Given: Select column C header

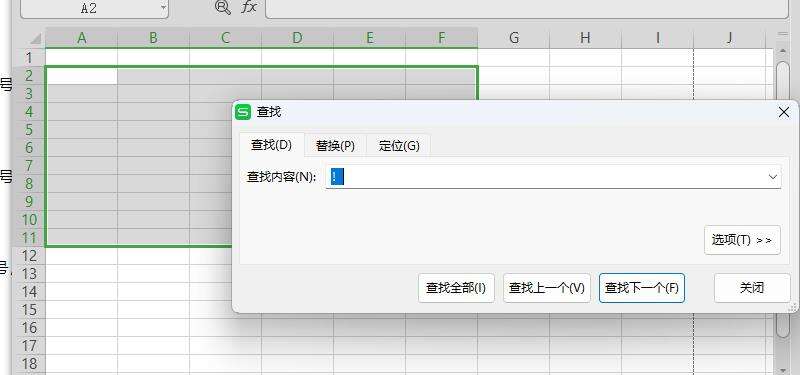Looking at the screenshot, I should [x=226, y=38].
